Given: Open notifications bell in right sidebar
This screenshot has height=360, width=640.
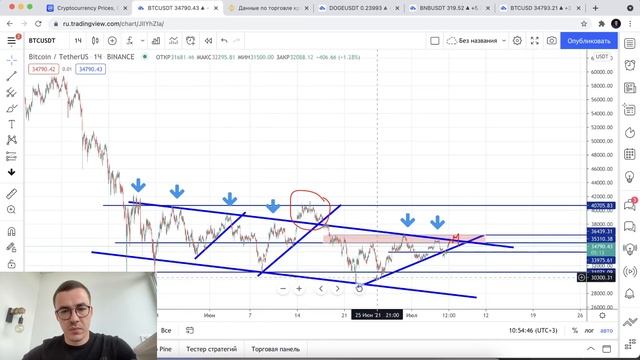Looking at the screenshot, I should coord(630,293).
